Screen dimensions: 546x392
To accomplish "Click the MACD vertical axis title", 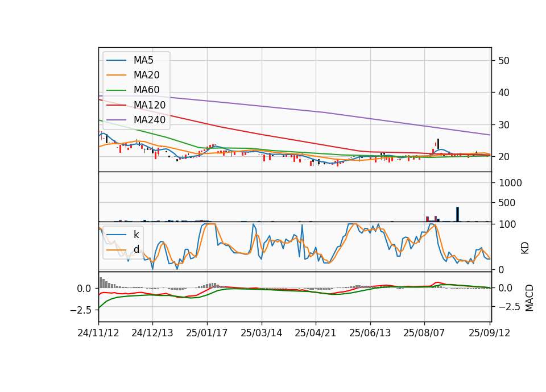I will click(x=530, y=298).
